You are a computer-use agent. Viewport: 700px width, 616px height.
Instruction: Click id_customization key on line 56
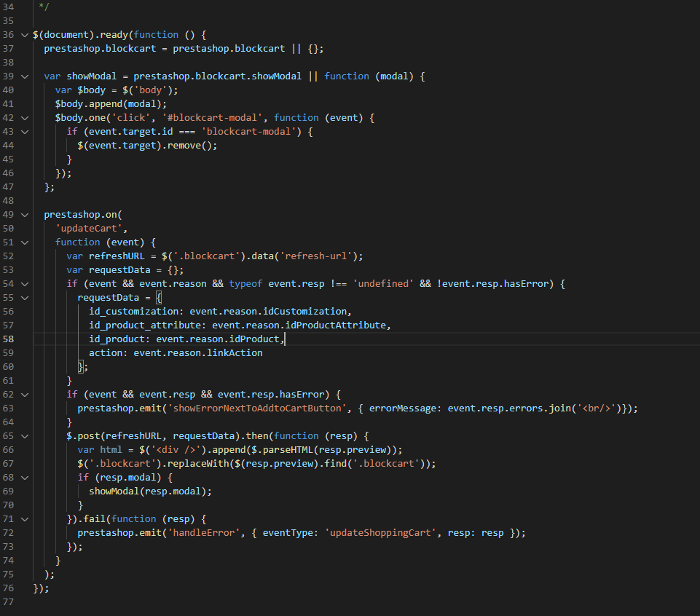133,312
